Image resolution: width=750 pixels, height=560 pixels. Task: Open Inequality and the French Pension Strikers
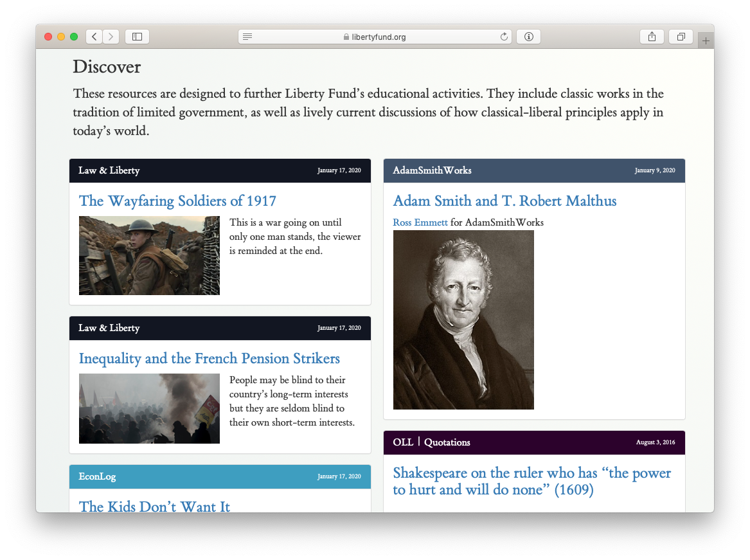[x=210, y=359]
